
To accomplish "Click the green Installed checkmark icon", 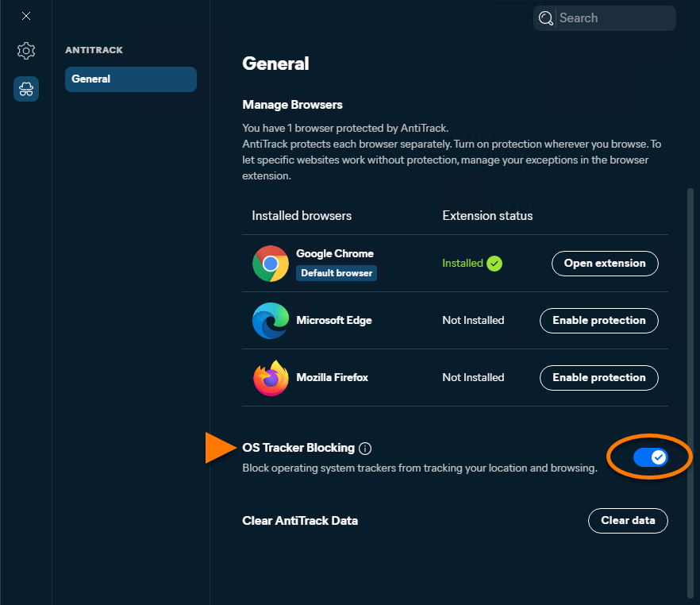I will pos(494,264).
